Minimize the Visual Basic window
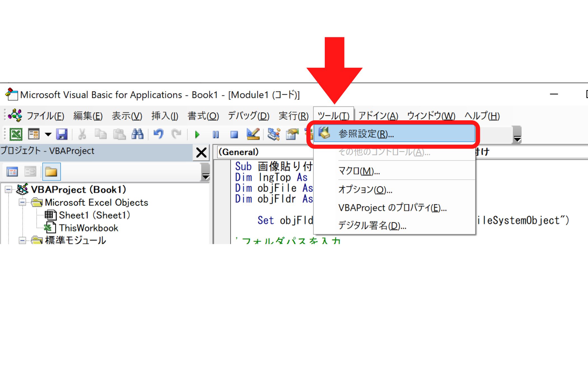The image size is (588, 371). [554, 94]
